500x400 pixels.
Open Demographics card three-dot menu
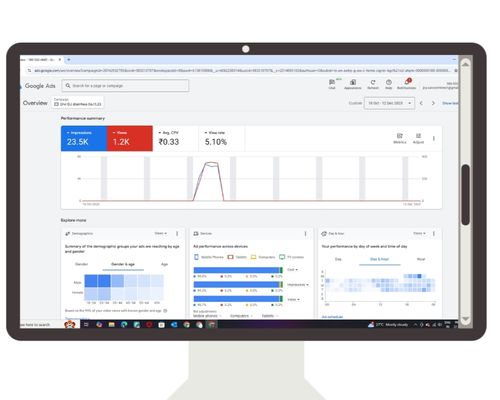(177, 234)
